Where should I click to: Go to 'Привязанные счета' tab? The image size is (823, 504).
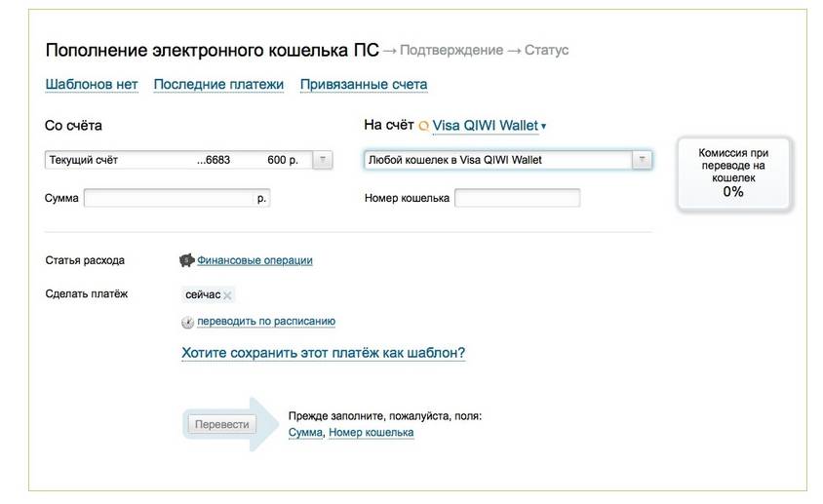pyautogui.click(x=363, y=85)
